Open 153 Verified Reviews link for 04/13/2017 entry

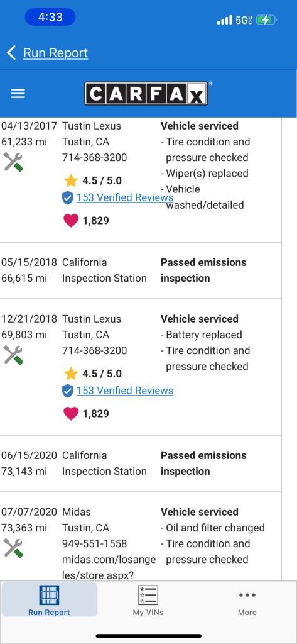125,197
